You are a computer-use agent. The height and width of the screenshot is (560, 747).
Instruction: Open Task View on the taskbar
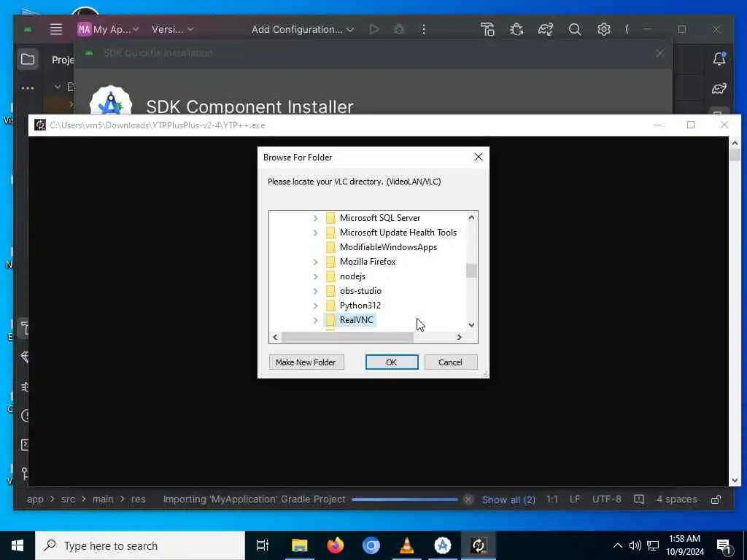point(263,545)
